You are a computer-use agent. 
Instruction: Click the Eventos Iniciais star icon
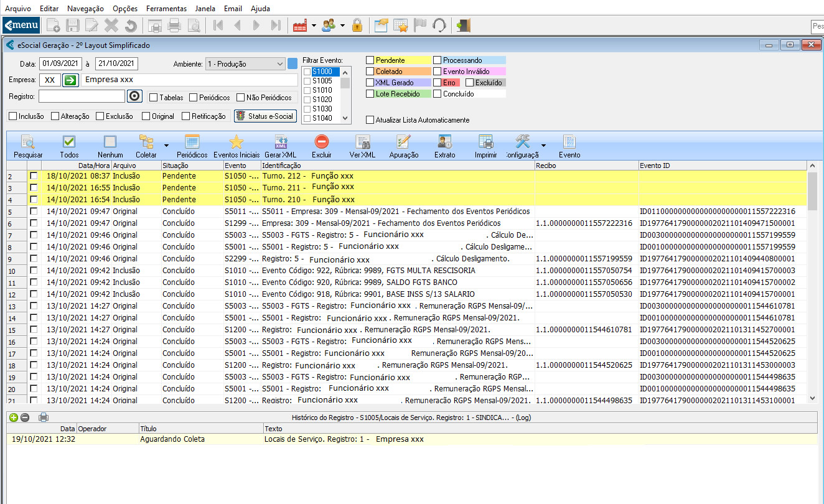pyautogui.click(x=236, y=142)
